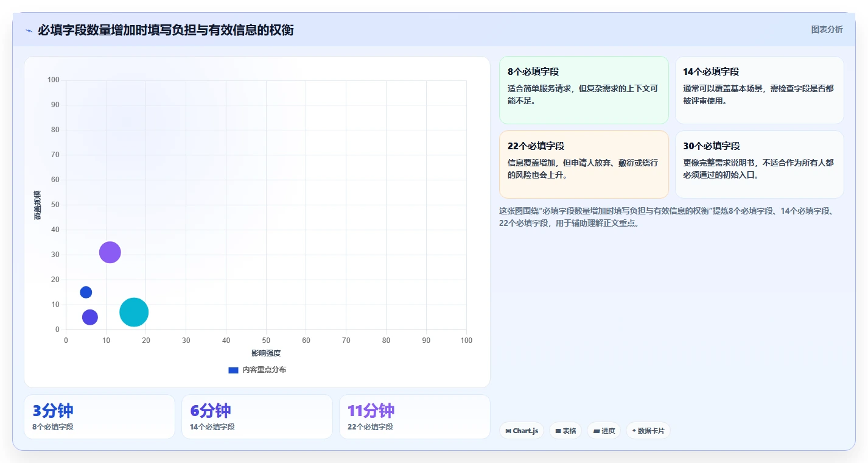This screenshot has height=463, width=868.
Task: Click the description 更像完整需求说明书
Action: pyautogui.click(x=758, y=169)
